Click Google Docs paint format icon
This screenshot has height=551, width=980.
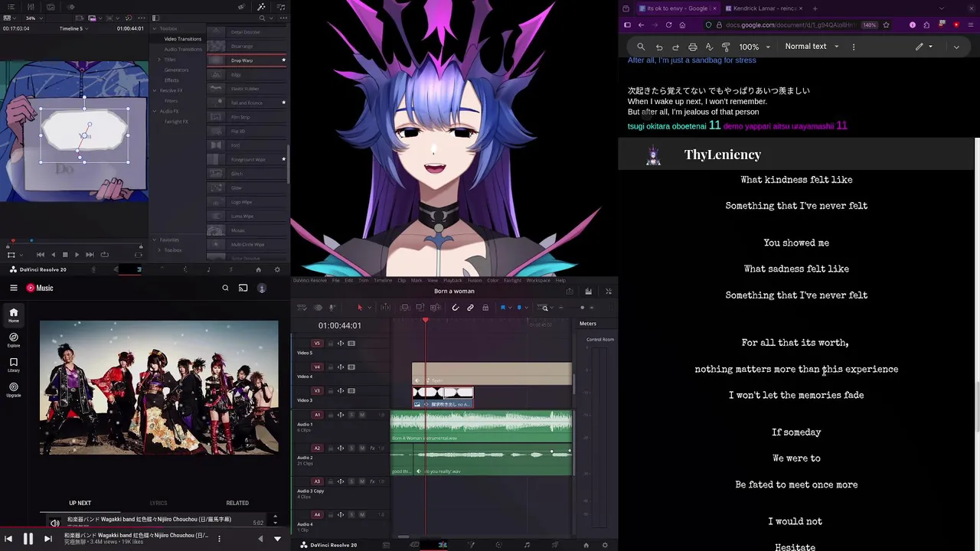tap(726, 47)
